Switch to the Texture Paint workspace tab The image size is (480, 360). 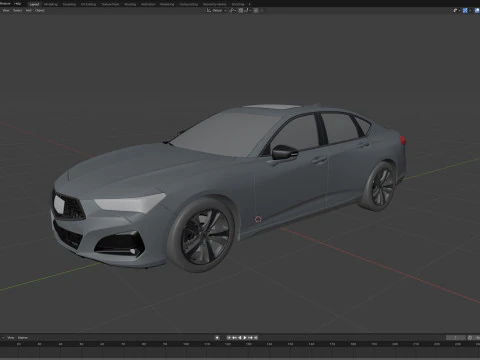click(x=110, y=4)
